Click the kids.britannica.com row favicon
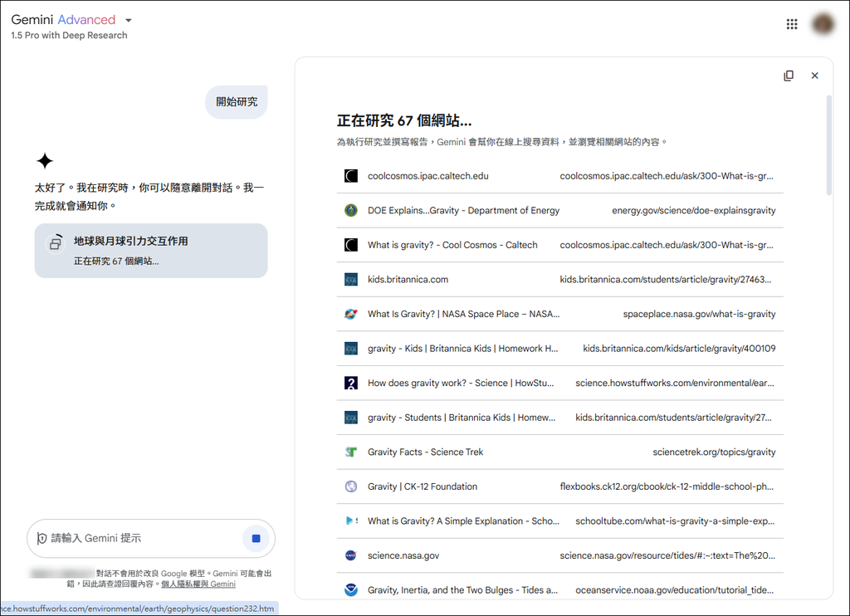This screenshot has width=850, height=616. [351, 279]
